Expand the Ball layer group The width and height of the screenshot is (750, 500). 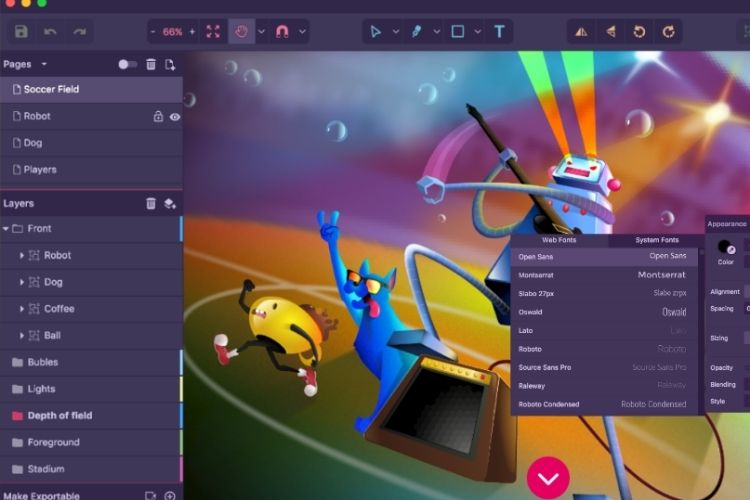pyautogui.click(x=22, y=336)
